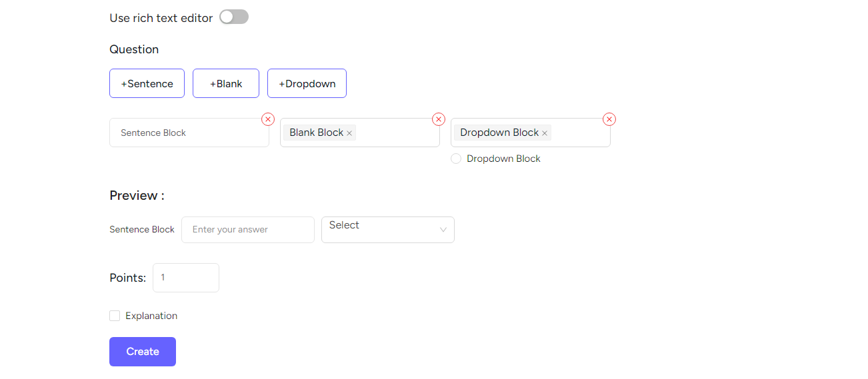Remove the Sentence Block with red X
The height and width of the screenshot is (379, 868).
coord(268,119)
